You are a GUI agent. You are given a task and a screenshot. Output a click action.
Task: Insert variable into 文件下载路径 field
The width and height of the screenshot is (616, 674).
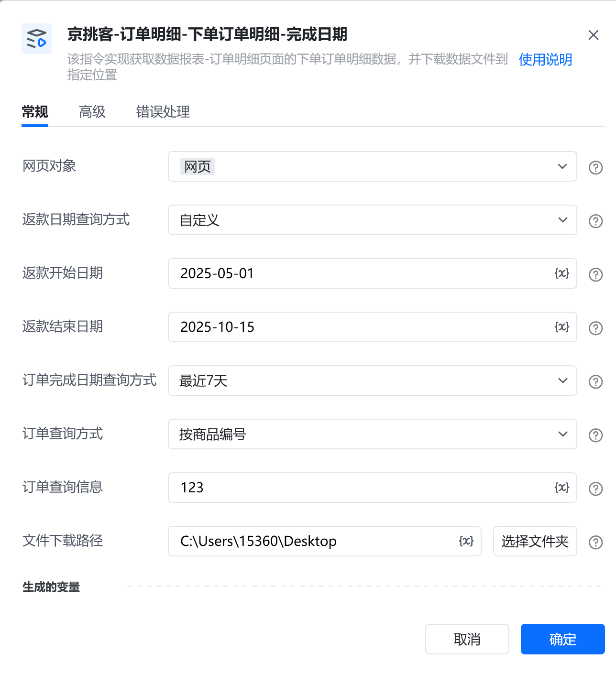pos(466,541)
